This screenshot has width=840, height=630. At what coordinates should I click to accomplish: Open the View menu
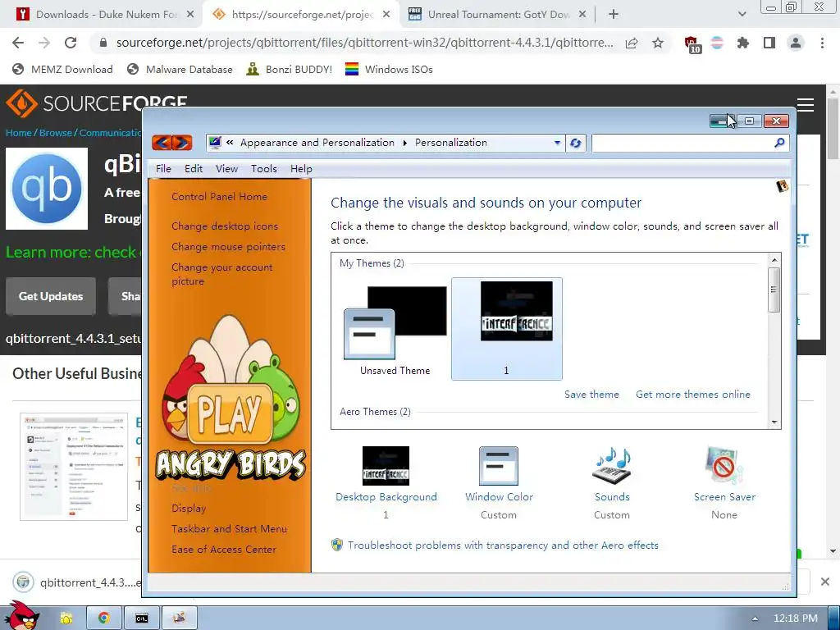point(226,169)
